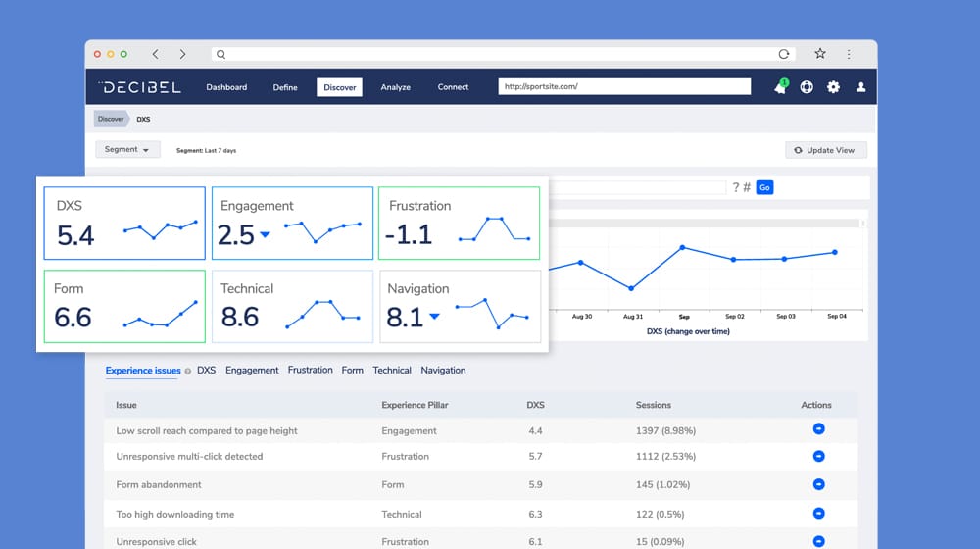The width and height of the screenshot is (980, 549).
Task: Select the Technical 8.6 score card
Action: tap(292, 307)
